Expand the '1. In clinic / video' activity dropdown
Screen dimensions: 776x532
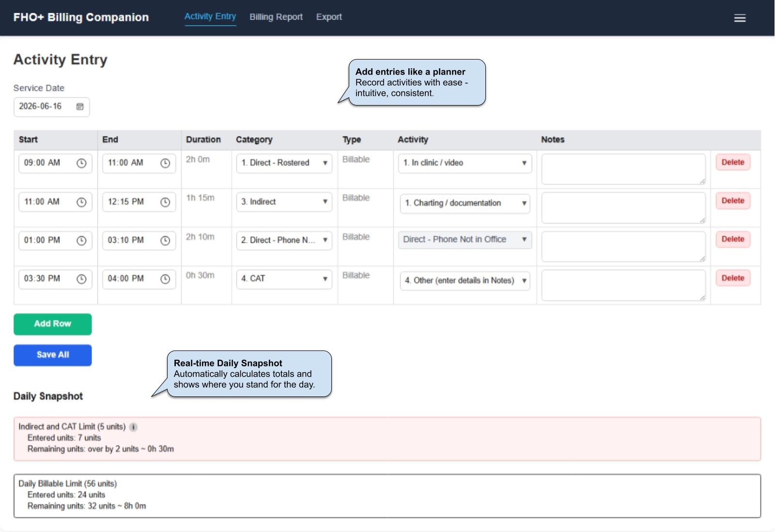coord(465,163)
